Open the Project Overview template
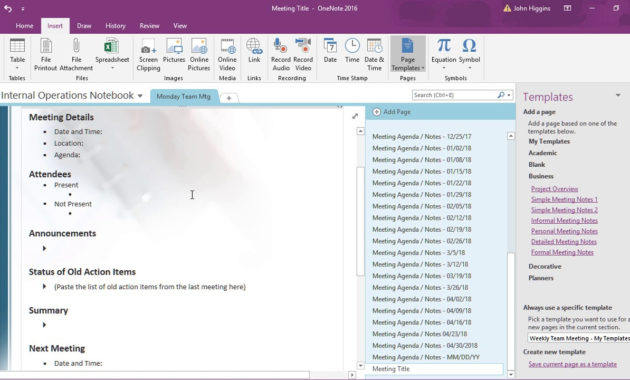Viewport: 630px width, 380px height. pyautogui.click(x=554, y=189)
